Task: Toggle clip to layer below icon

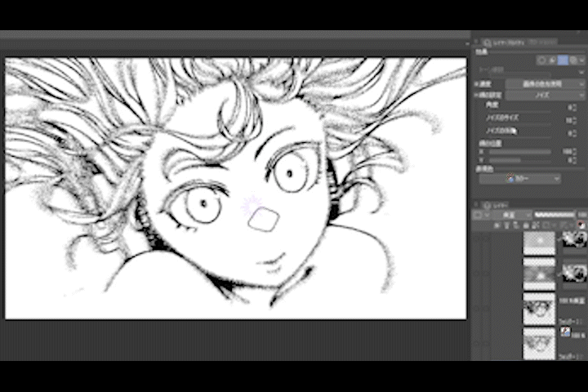Action: point(497,225)
